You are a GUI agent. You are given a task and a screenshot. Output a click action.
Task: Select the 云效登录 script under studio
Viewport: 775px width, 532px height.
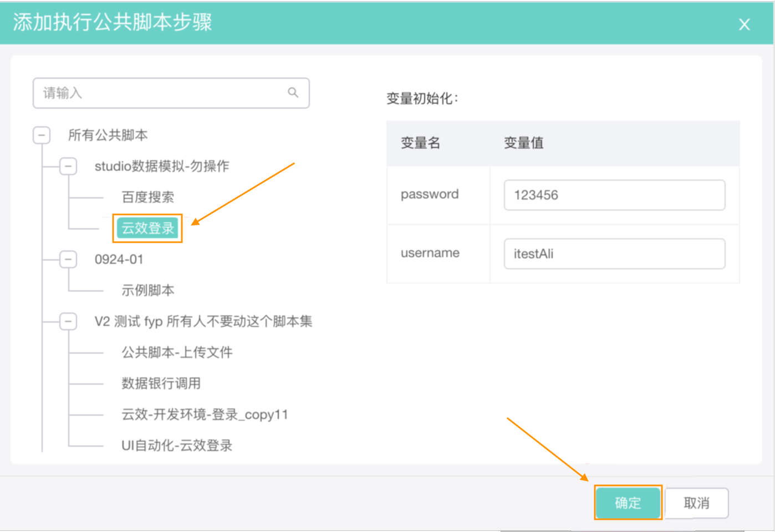[x=147, y=228]
